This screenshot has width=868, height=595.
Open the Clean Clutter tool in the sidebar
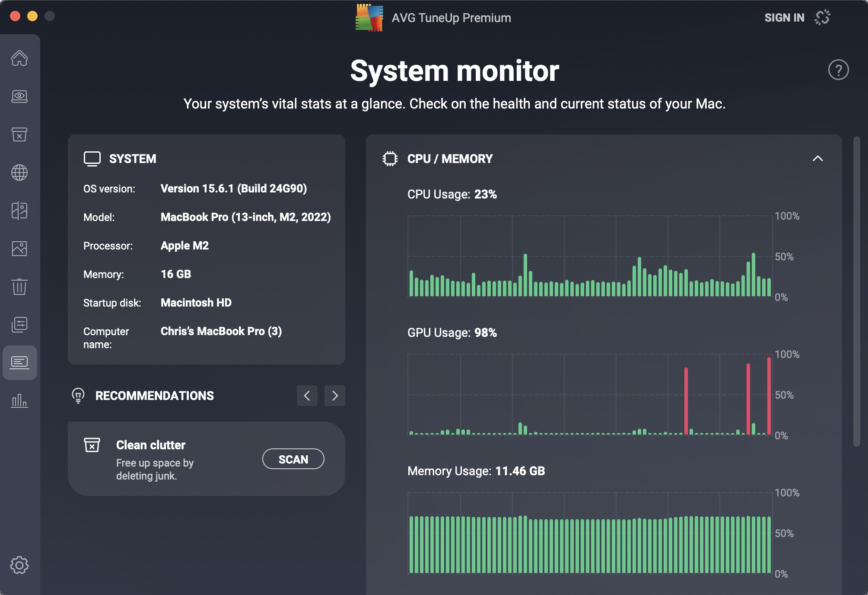point(20,135)
